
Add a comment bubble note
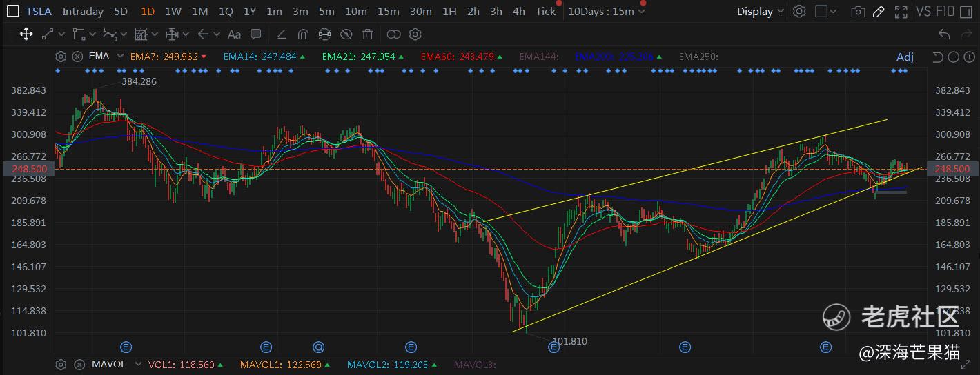tap(255, 34)
